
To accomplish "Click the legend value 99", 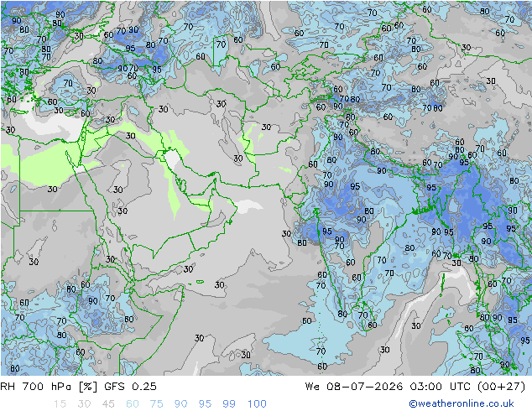I will [x=229, y=404].
